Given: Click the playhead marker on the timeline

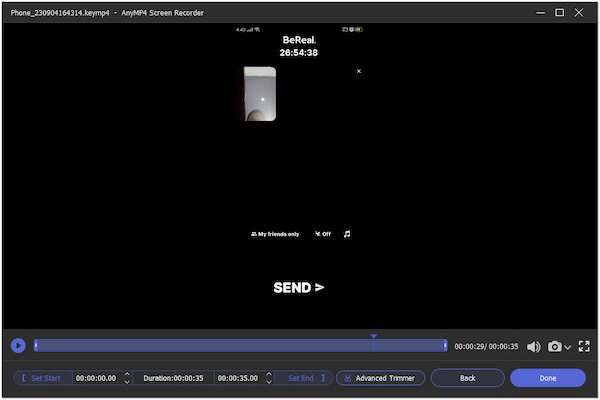Looking at the screenshot, I should [x=373, y=336].
